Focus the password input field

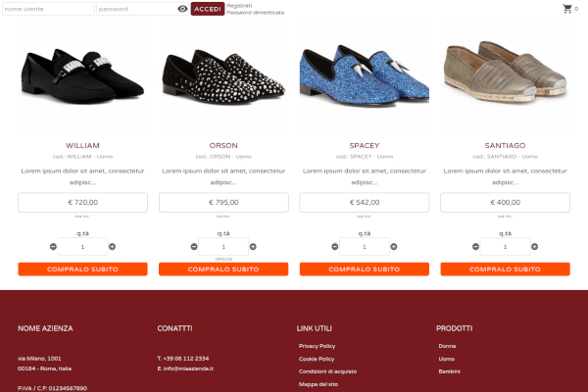[x=137, y=9]
